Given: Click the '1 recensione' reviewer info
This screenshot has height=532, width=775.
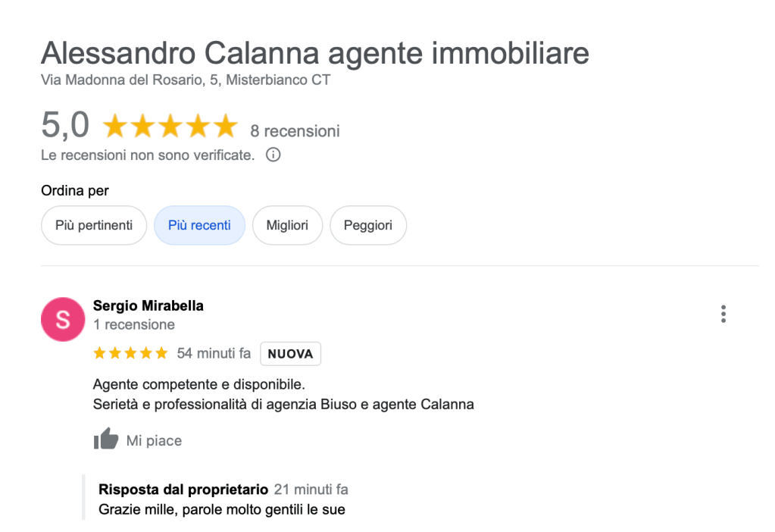Looking at the screenshot, I should (134, 324).
